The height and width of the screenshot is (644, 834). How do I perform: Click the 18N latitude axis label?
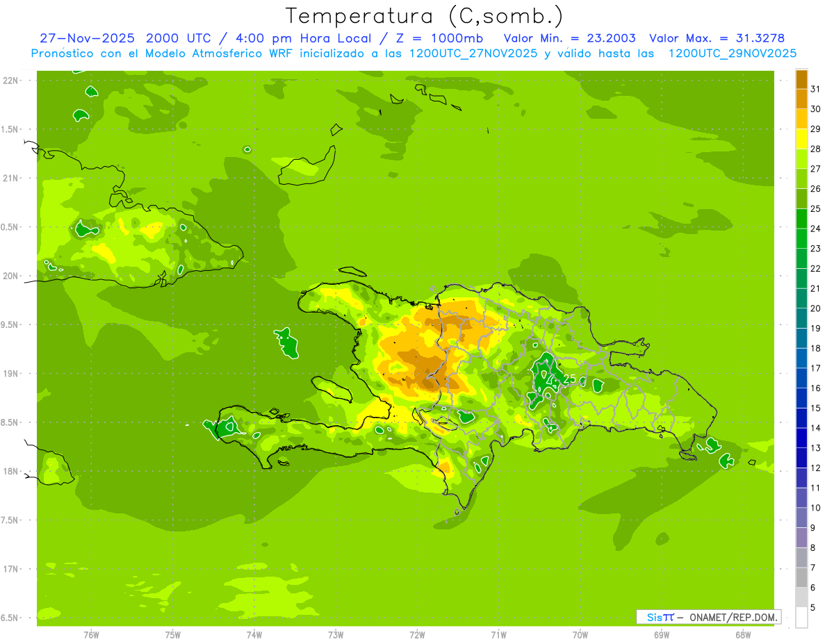click(x=10, y=471)
